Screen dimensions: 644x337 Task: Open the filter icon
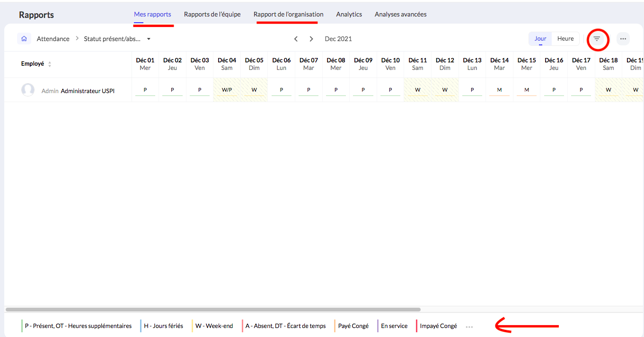(597, 39)
